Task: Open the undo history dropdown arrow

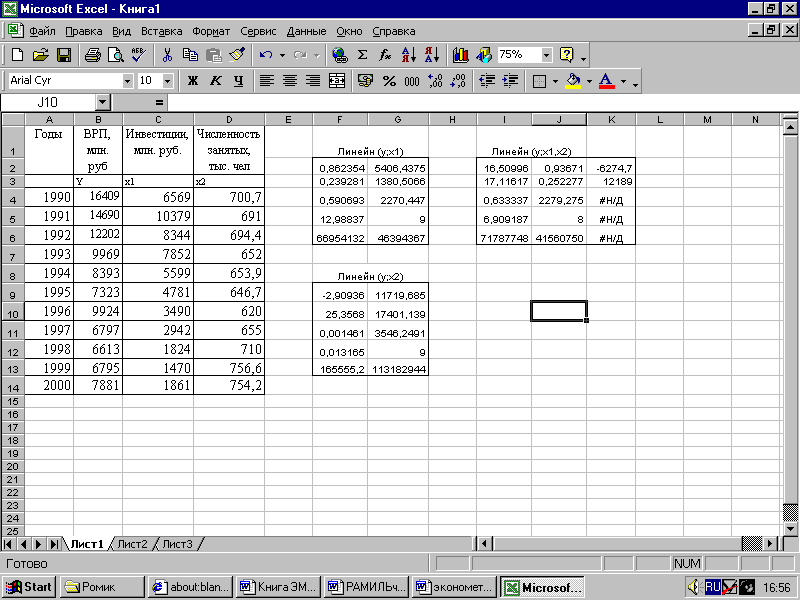Action: [x=282, y=55]
